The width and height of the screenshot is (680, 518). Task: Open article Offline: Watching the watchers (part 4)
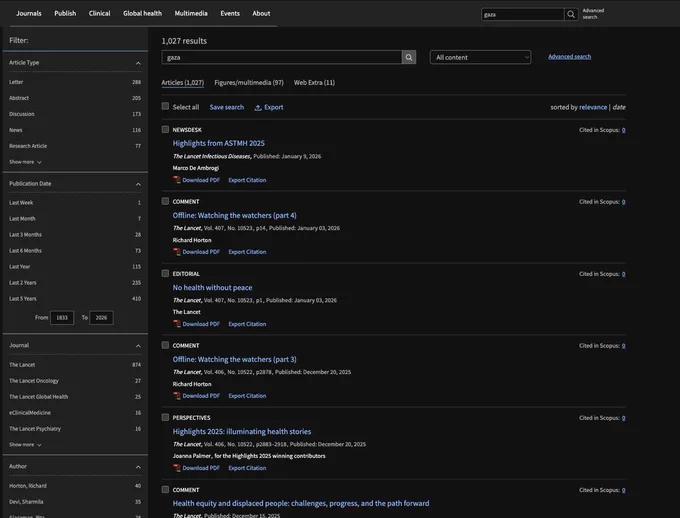pos(235,215)
